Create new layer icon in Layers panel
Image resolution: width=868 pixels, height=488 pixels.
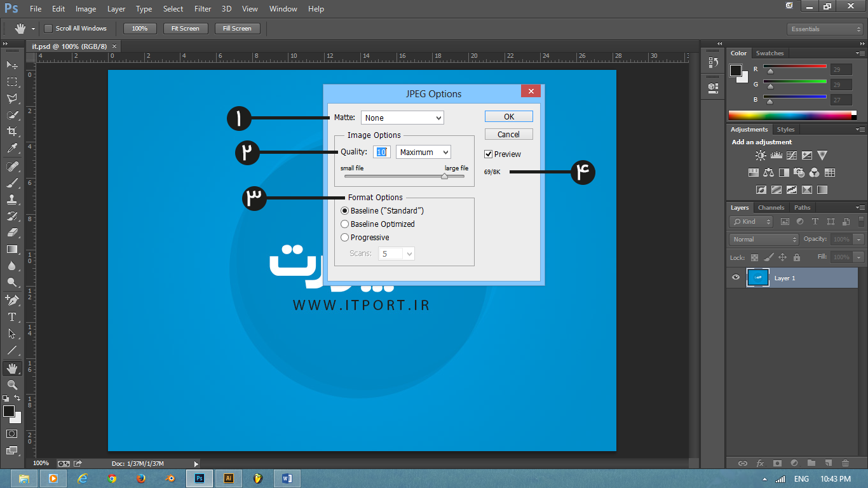[828, 463]
